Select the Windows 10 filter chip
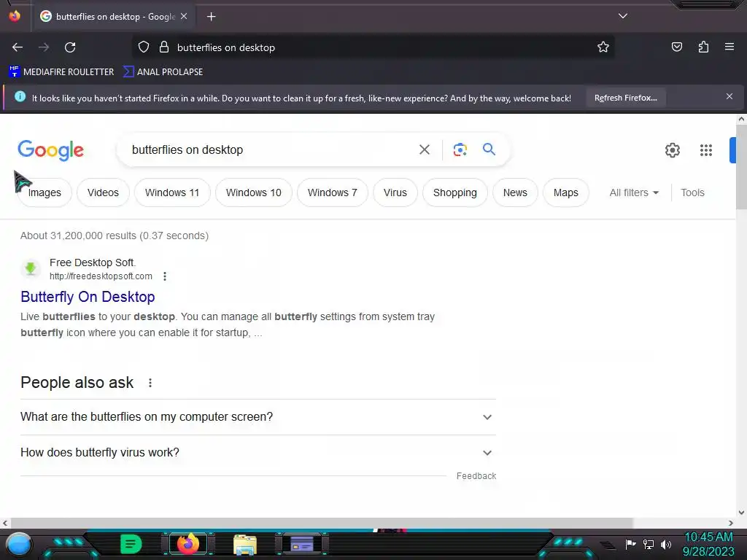Image resolution: width=747 pixels, height=560 pixels. click(253, 192)
